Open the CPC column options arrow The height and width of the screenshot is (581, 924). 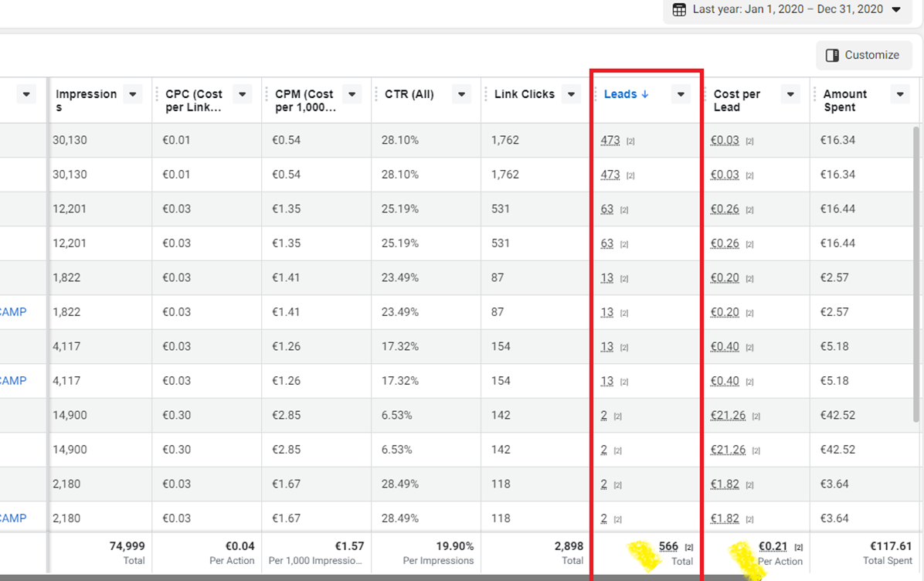click(x=243, y=94)
